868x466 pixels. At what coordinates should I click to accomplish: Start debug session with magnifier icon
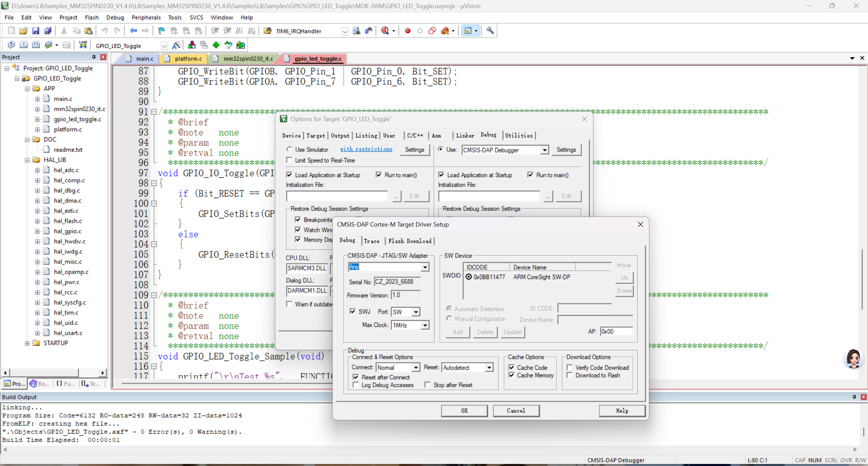coord(385,31)
